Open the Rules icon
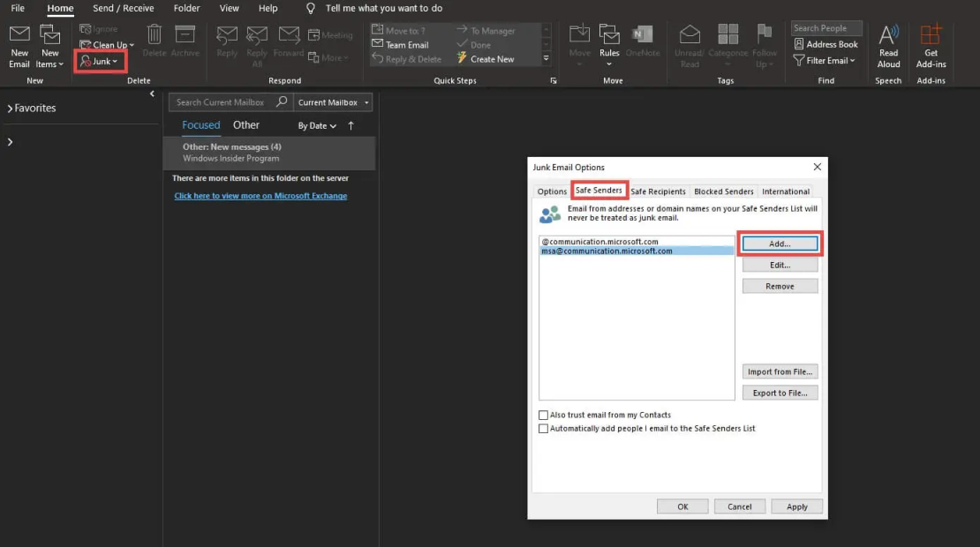Viewport: 980px width, 547px height. point(610,44)
